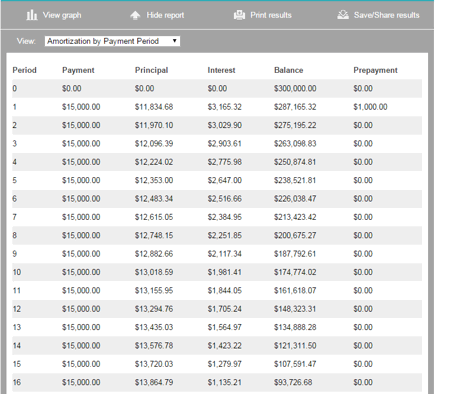
Task: Click balance $287,165.32
Action: (295, 107)
